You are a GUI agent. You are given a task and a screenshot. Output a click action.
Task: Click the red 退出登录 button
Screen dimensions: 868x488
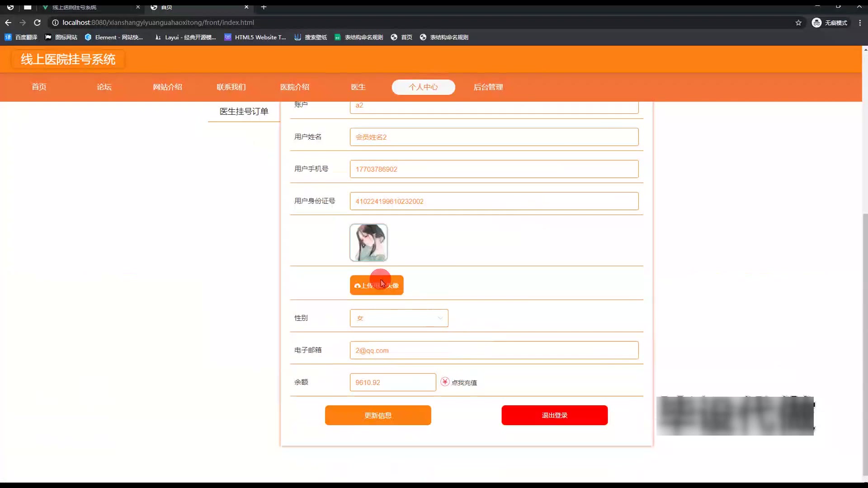[554, 415]
